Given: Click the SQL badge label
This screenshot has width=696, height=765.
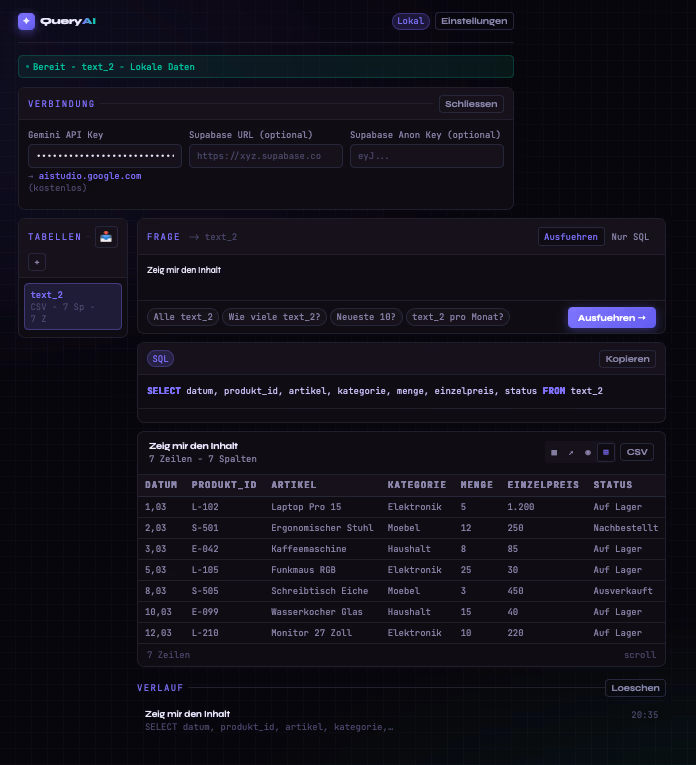Looking at the screenshot, I should 160,359.
